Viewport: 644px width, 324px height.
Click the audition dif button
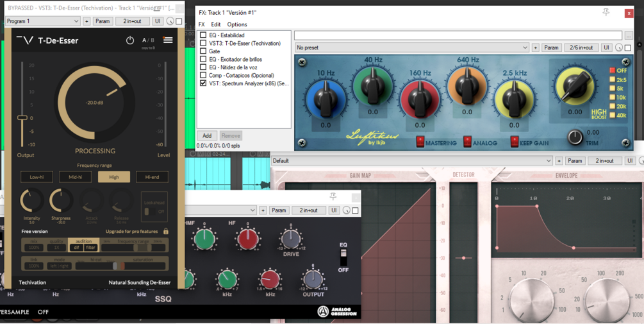point(76,248)
